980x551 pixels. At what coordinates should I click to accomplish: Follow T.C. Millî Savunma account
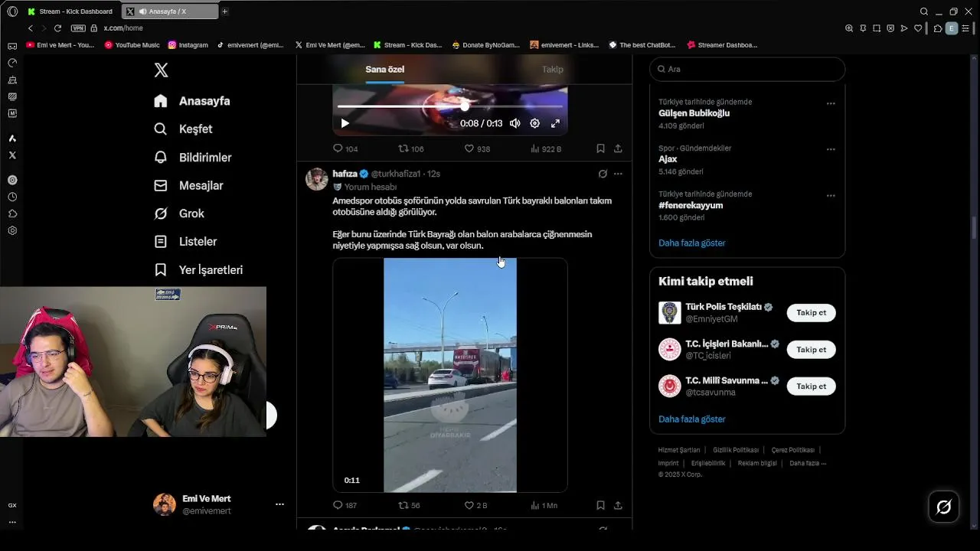point(811,386)
